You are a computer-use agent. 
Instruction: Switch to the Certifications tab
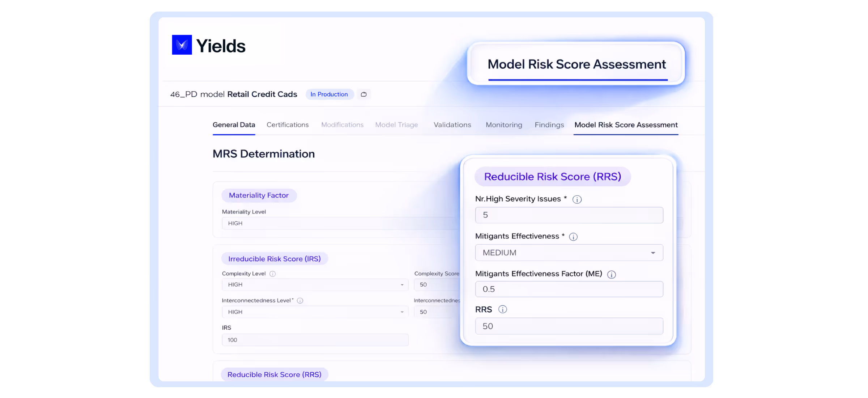pos(288,125)
